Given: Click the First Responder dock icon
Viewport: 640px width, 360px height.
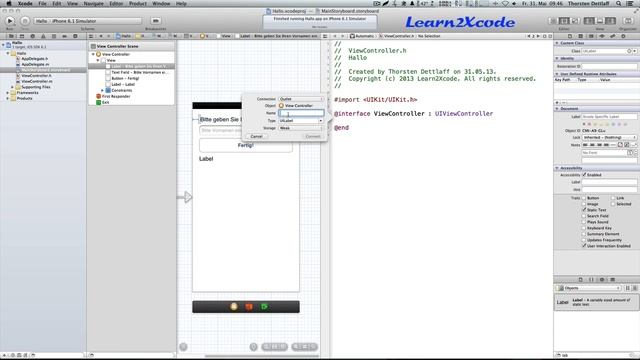Looking at the screenshot, I should point(249,307).
